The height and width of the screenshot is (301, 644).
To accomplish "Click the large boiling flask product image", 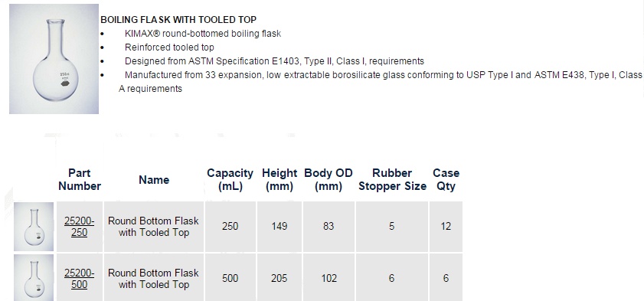I will [54, 59].
